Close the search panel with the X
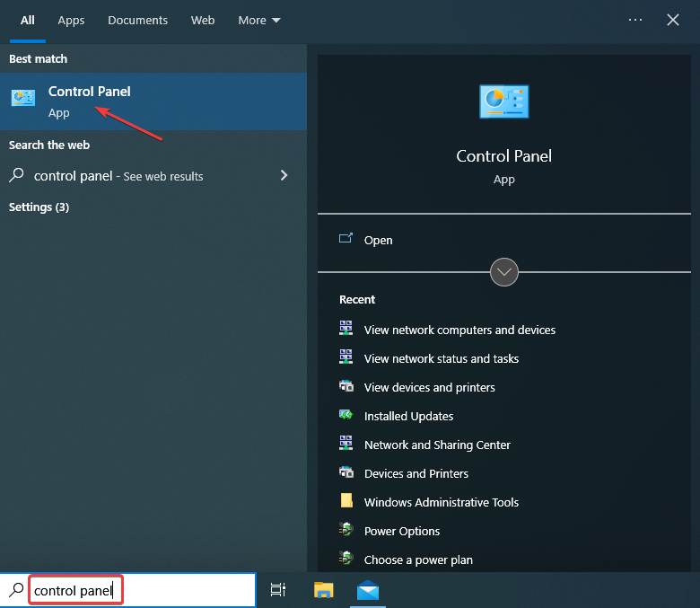700x608 pixels. (673, 20)
